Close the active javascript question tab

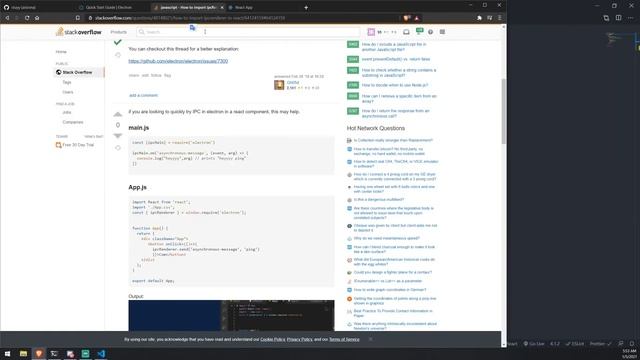[222, 7]
